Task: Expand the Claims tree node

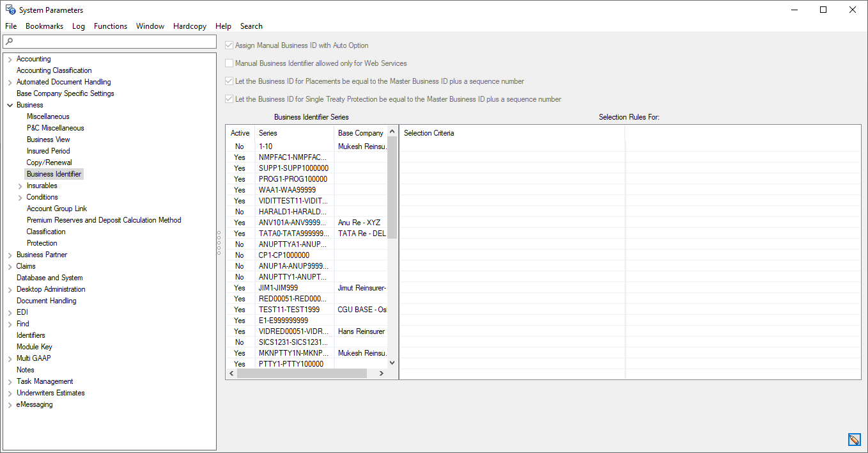Action: (x=9, y=266)
